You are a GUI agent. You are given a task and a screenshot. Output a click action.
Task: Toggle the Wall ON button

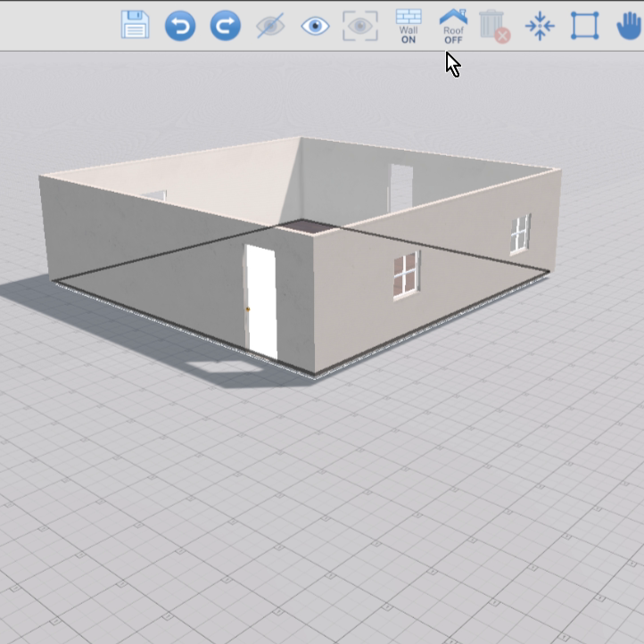(409, 26)
